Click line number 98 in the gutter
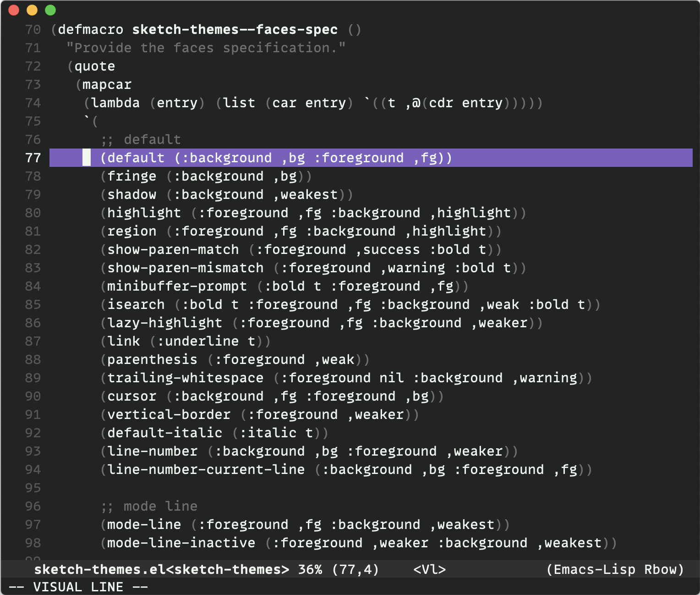 (33, 543)
